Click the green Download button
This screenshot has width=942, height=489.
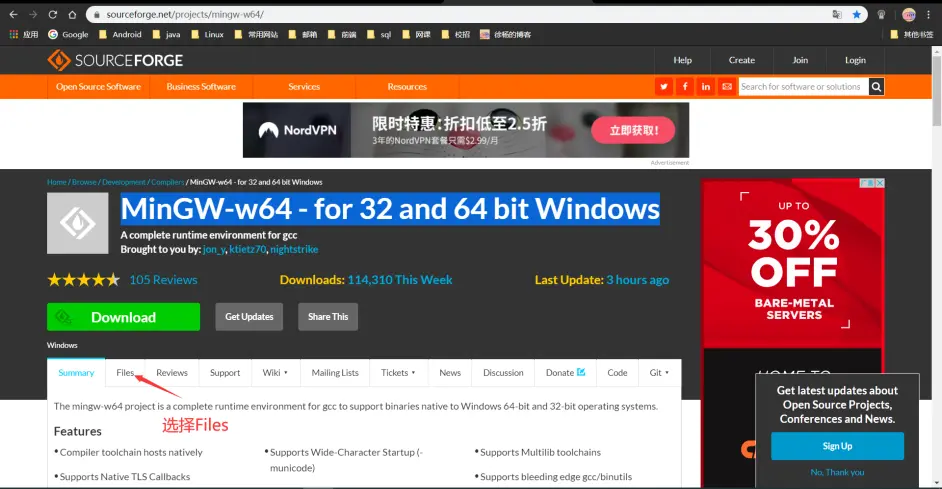(123, 317)
